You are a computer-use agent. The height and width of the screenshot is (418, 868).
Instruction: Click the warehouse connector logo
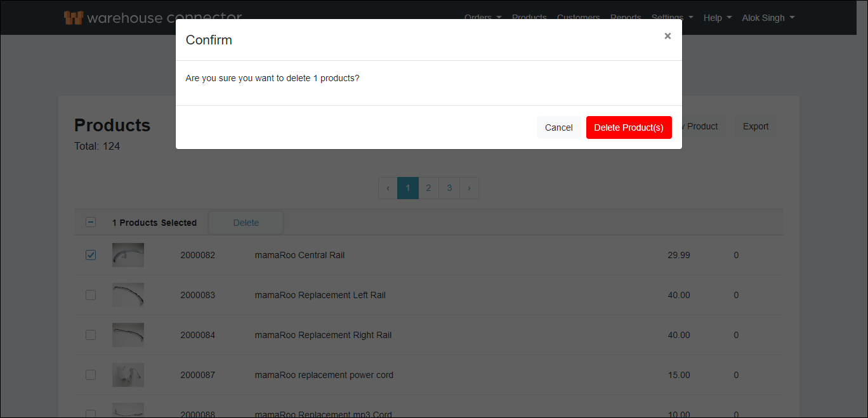click(152, 17)
